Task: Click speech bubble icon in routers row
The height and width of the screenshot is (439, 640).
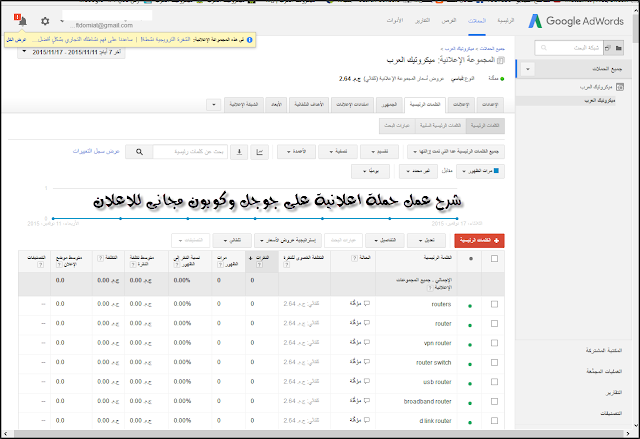Action: click(367, 303)
